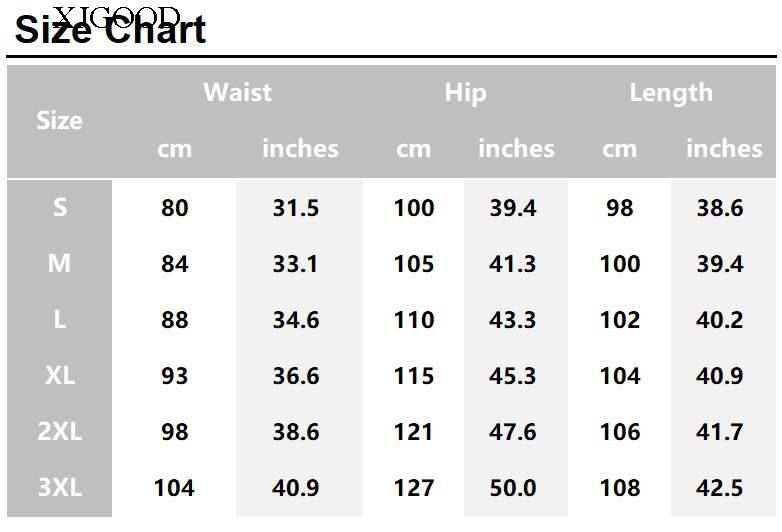Select the Waist column header

237,93
